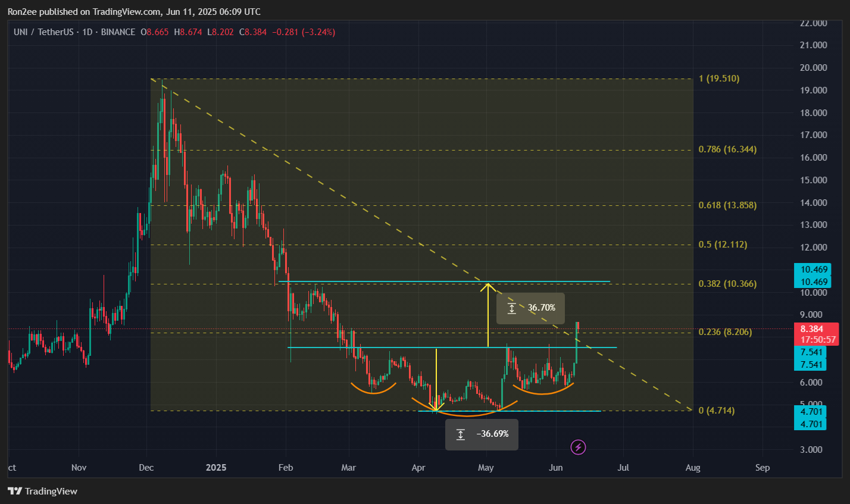Click the BINANCE exchange label

118,32
